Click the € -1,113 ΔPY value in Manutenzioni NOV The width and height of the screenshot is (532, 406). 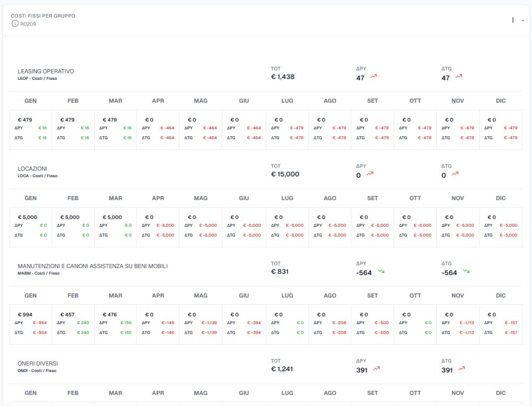tap(467, 323)
